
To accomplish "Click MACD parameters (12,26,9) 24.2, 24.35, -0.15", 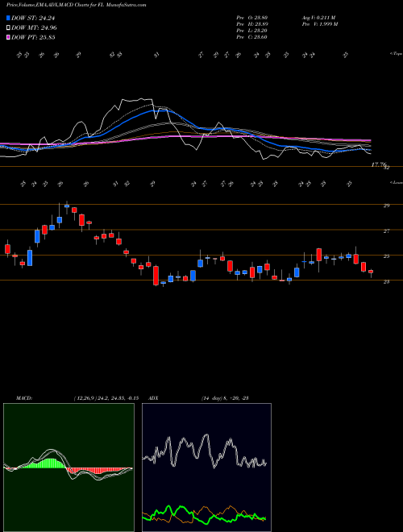I will 106,398.
